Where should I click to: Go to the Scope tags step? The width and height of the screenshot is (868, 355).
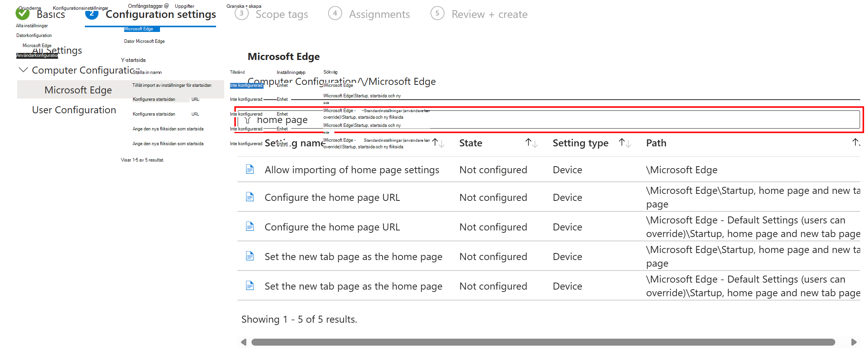282,14
